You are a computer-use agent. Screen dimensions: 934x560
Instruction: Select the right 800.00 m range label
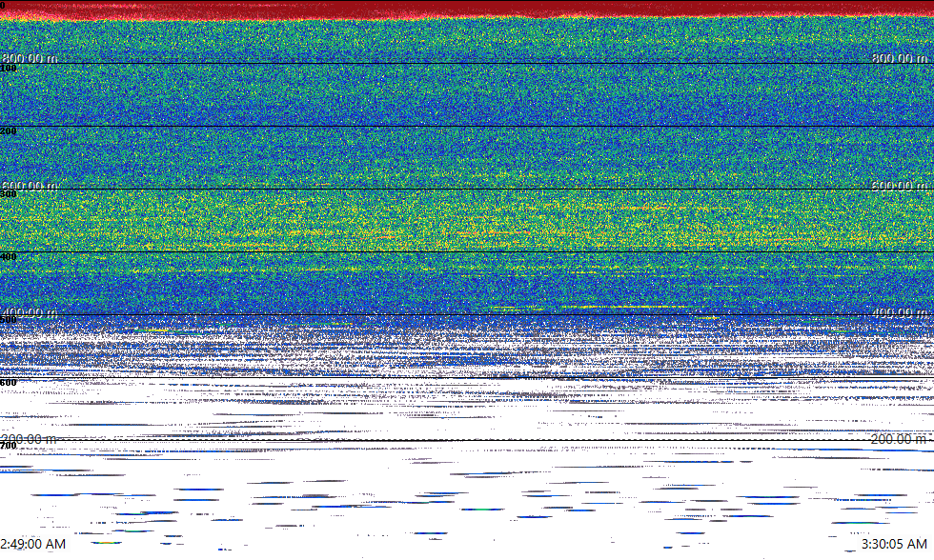click(x=901, y=58)
